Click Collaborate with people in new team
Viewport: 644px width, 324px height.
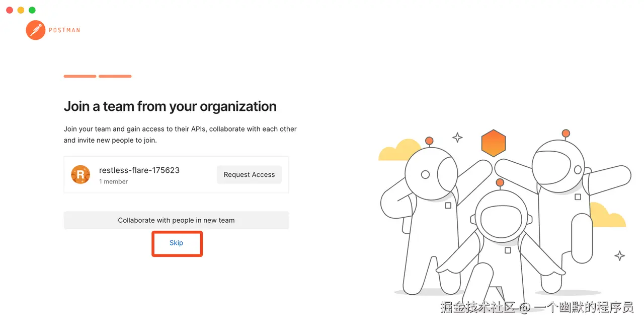tap(176, 220)
